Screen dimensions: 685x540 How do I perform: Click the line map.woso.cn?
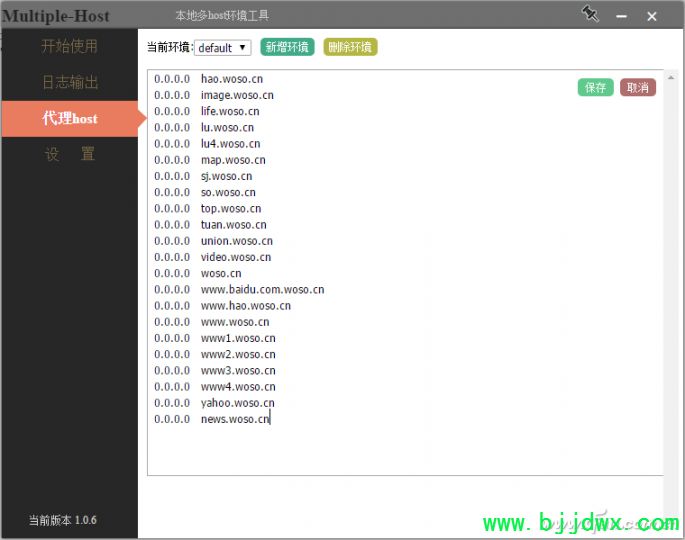tap(210, 160)
